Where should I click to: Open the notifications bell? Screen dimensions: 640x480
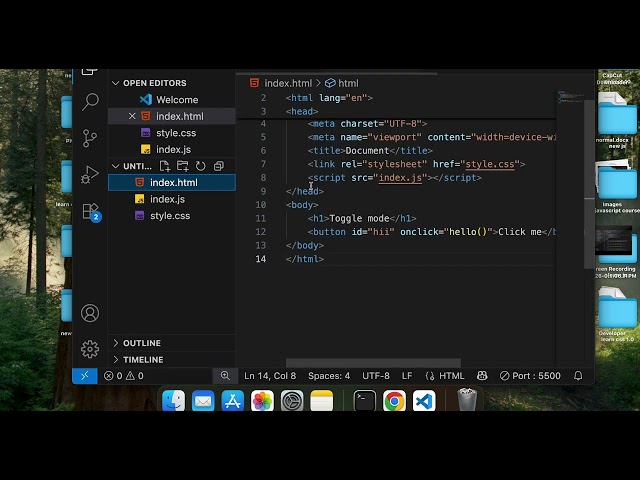pyautogui.click(x=578, y=376)
